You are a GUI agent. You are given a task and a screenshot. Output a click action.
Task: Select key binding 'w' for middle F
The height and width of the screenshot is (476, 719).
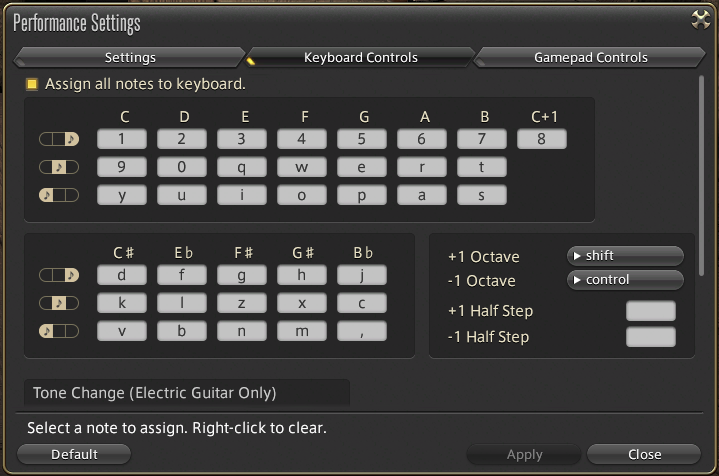pos(302,167)
